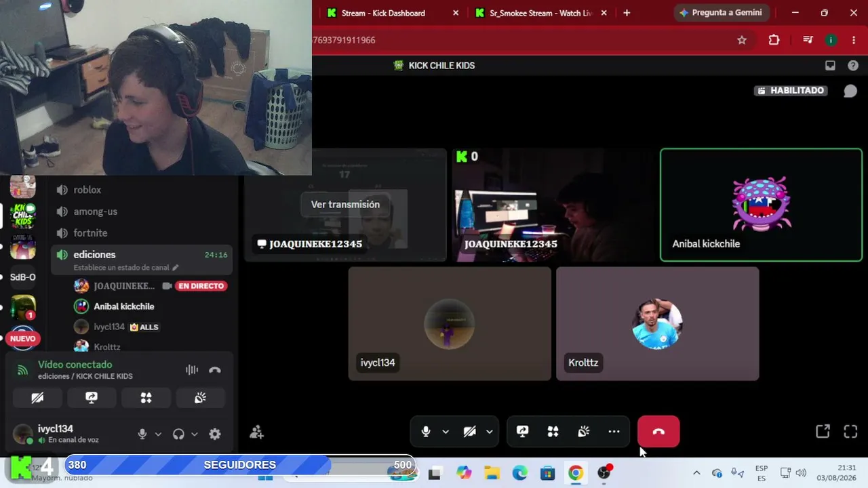
Task: Open Discord user settings gear
Action: tap(215, 434)
